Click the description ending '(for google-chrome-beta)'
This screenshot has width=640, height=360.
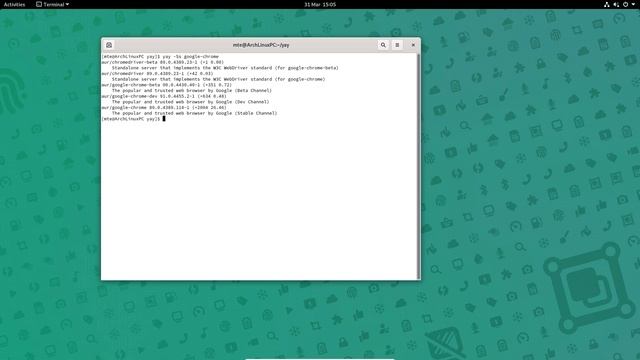pos(225,68)
